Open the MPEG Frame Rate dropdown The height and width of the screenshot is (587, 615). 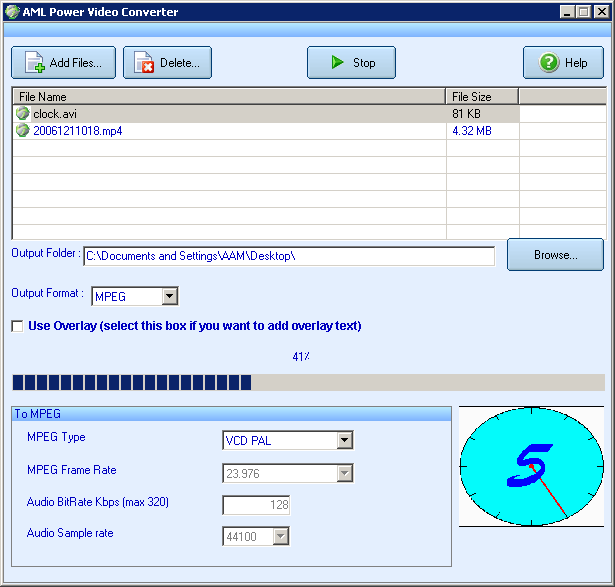(x=344, y=473)
